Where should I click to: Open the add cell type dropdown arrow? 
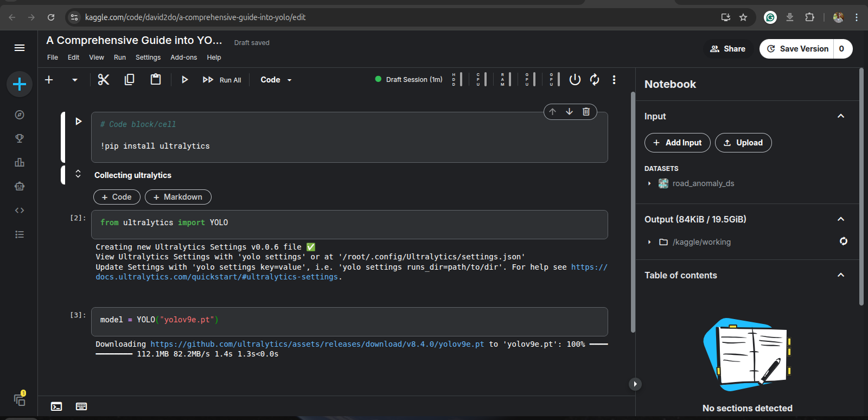(75, 80)
